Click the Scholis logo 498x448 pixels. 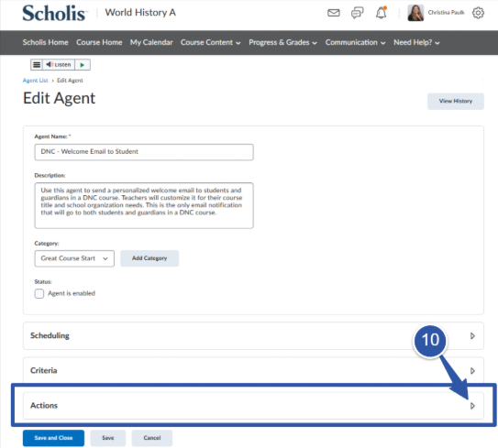[x=54, y=13]
